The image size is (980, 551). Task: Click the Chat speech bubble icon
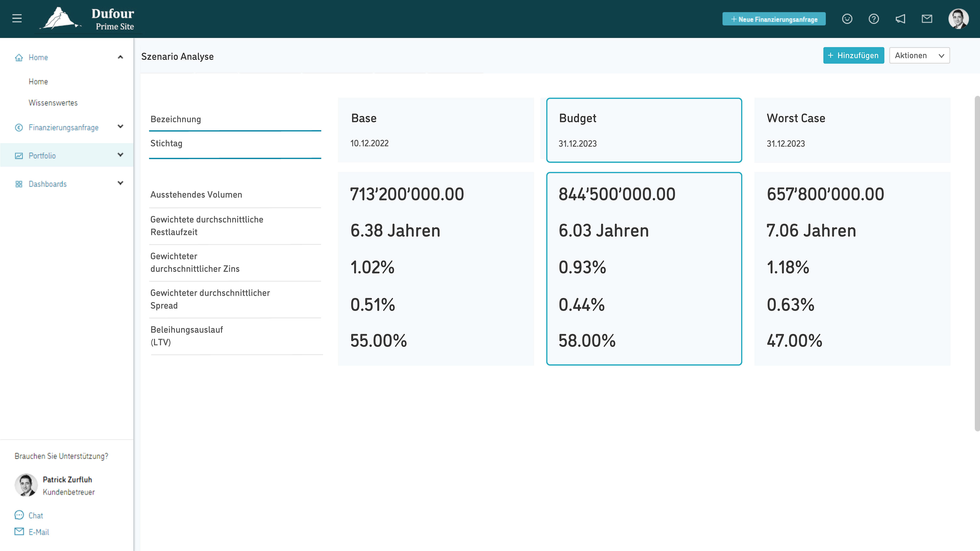19,515
